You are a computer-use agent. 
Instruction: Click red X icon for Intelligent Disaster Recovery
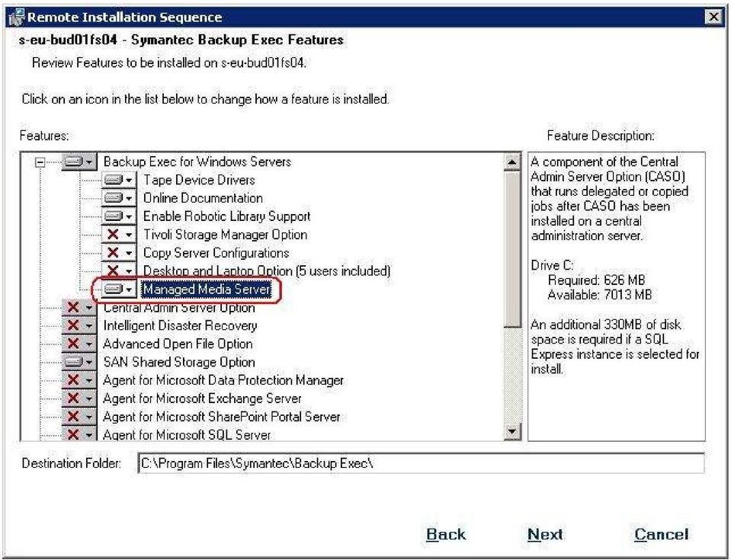(73, 325)
